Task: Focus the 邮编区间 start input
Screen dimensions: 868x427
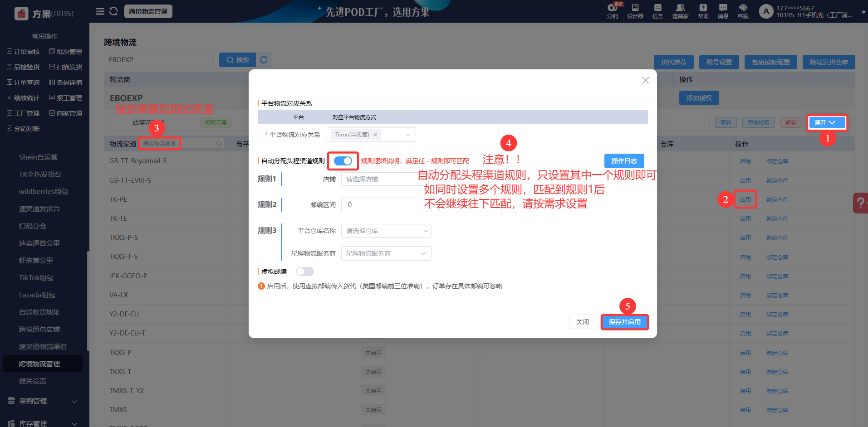Action: [x=386, y=205]
